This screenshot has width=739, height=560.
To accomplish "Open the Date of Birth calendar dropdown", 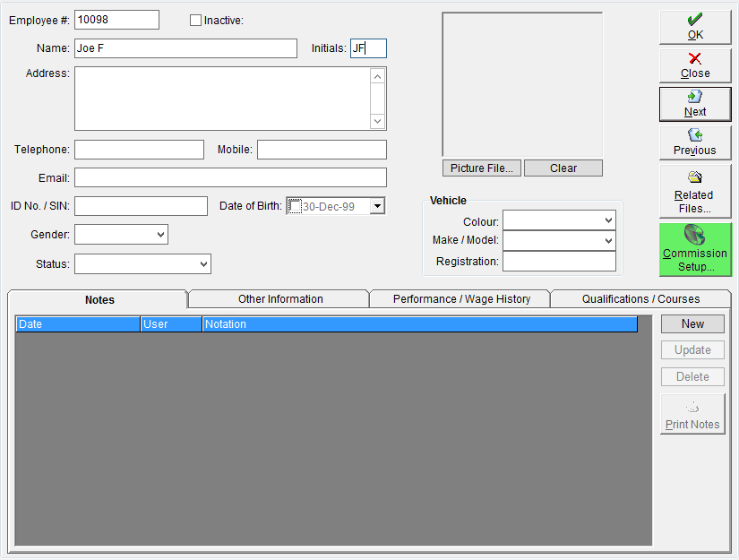I will click(x=377, y=206).
